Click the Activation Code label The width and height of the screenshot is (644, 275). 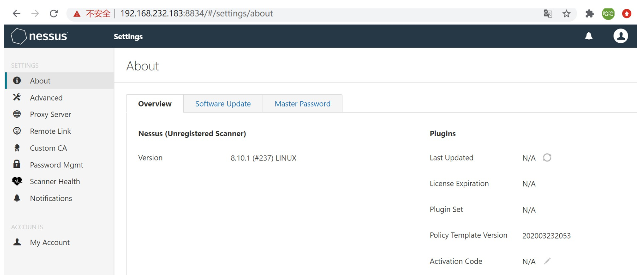click(456, 261)
